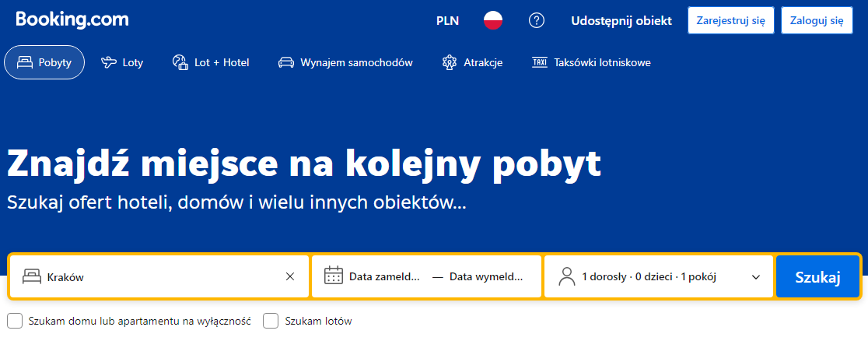The height and width of the screenshot is (341, 868).
Task: Open the Udostępnij obiekt link
Action: 621,21
